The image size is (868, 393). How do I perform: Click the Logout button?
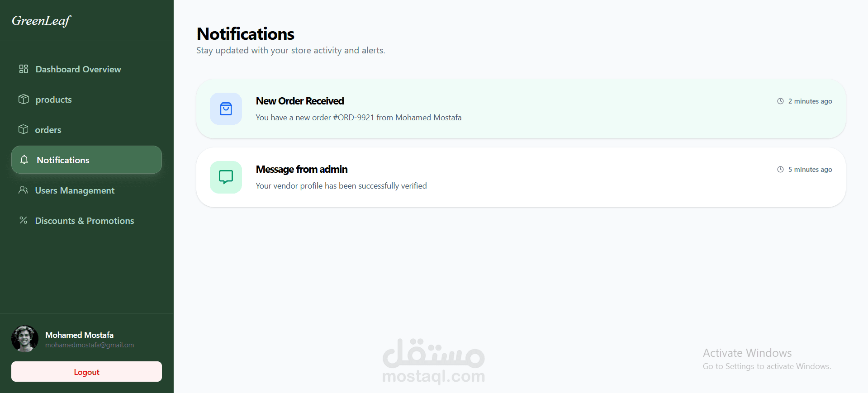(86, 372)
